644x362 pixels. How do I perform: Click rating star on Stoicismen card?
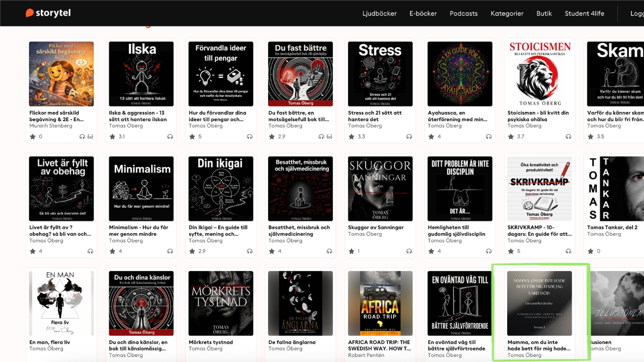[x=511, y=137]
